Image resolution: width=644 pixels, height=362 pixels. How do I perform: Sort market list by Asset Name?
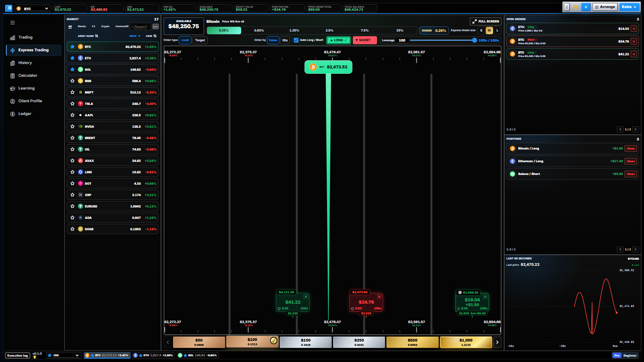[88, 36]
